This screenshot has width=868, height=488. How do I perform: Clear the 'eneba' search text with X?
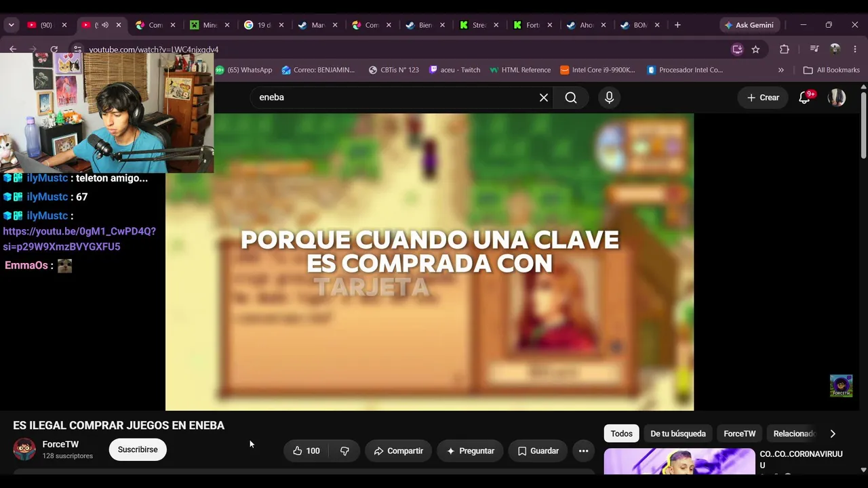(x=544, y=98)
